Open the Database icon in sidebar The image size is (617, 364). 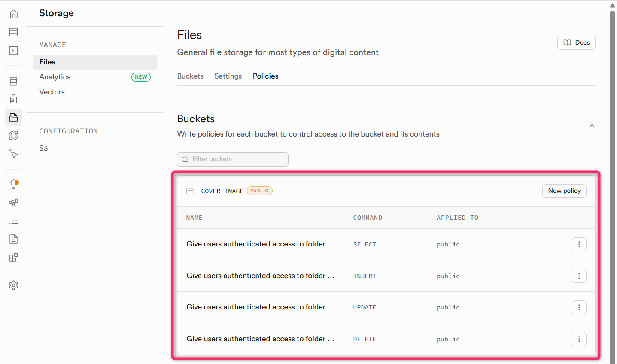pyautogui.click(x=14, y=81)
